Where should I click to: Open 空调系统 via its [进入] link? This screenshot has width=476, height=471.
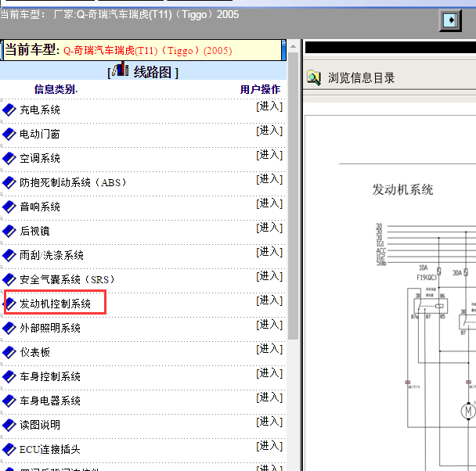coord(269,155)
